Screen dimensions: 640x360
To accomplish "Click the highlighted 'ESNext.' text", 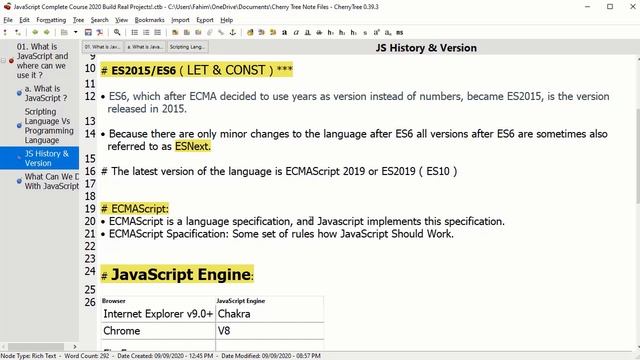I will (x=193, y=146).
